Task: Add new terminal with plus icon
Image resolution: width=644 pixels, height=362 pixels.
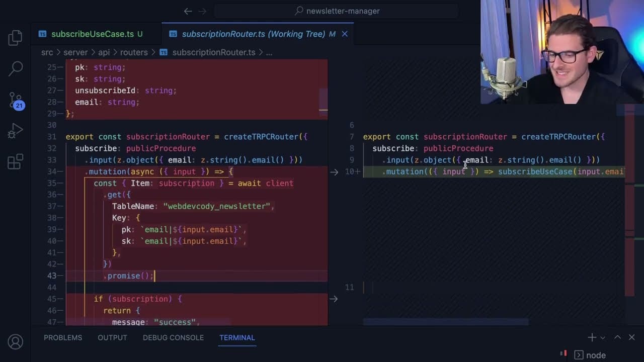Action: coord(592,337)
